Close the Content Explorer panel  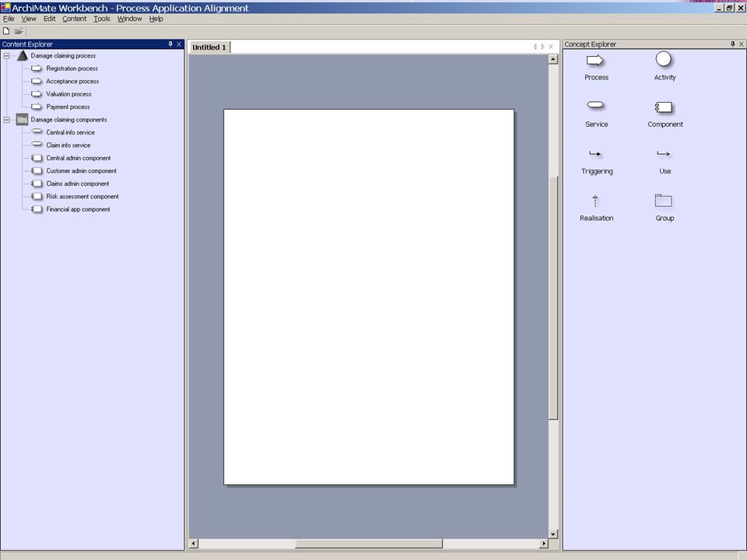pyautogui.click(x=179, y=44)
